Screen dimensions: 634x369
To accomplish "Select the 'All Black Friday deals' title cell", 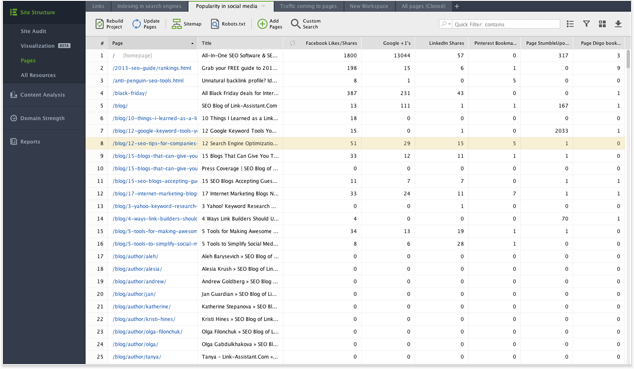I will point(240,93).
